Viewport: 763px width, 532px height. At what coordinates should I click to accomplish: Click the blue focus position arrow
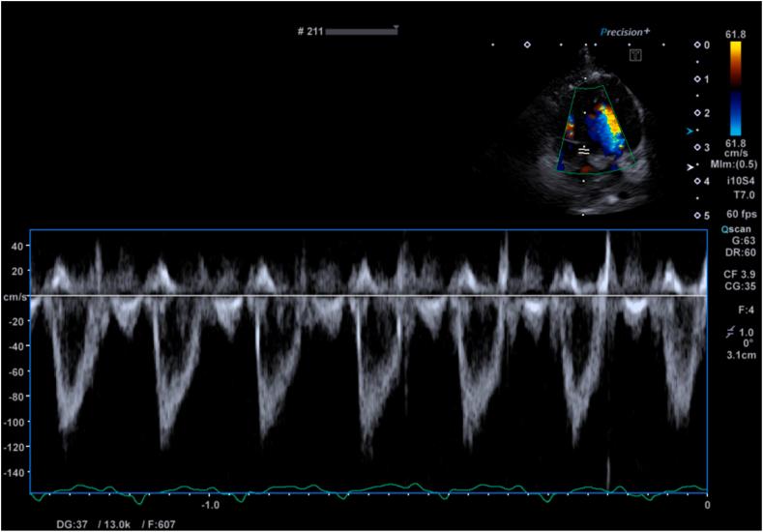coord(690,130)
